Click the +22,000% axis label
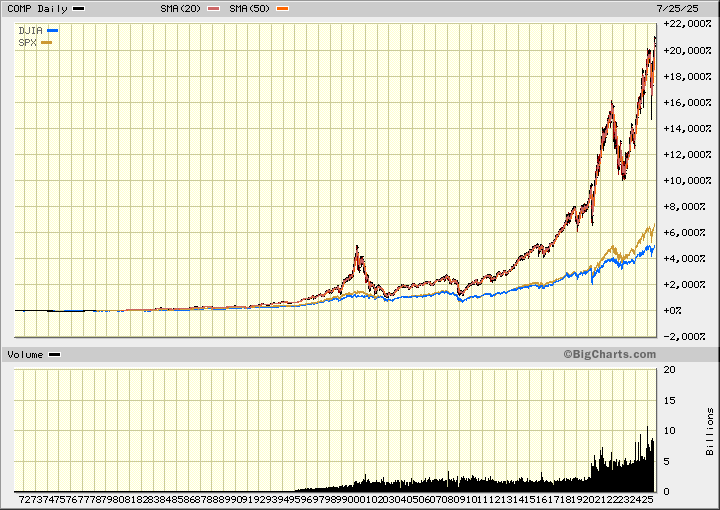This screenshot has width=720, height=510. 687,24
